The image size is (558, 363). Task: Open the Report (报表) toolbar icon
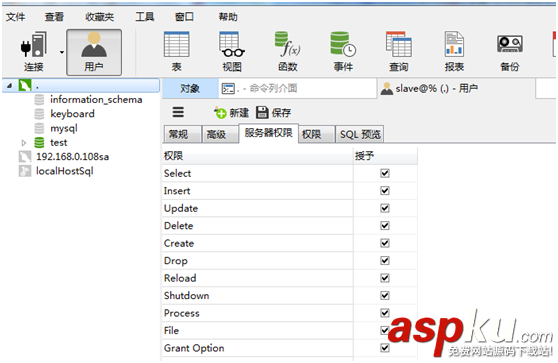coord(454,52)
